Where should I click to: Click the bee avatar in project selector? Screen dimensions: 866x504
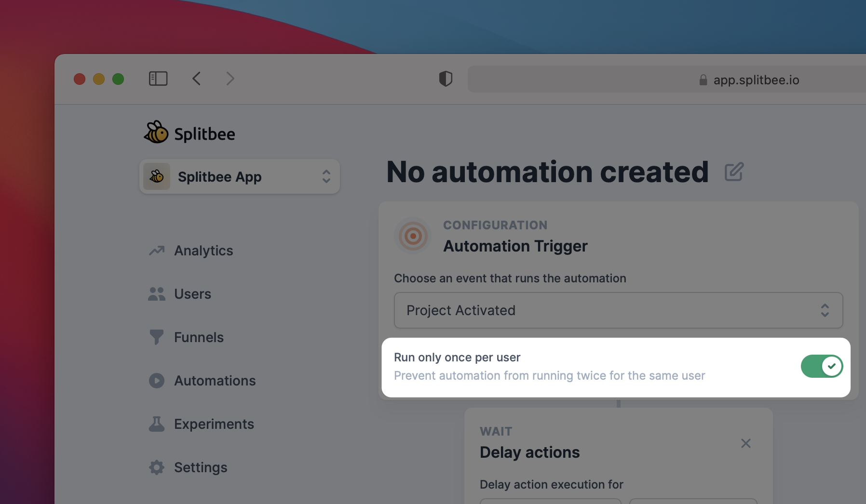point(157,176)
